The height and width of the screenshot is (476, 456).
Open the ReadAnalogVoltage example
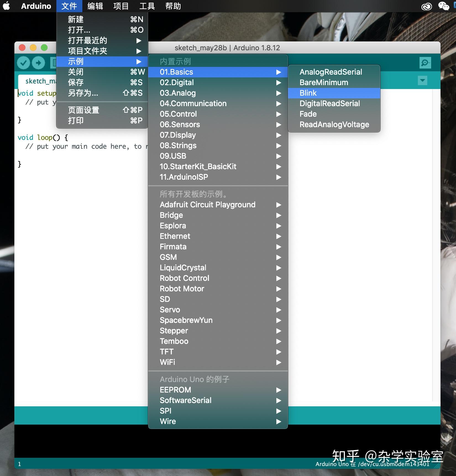pyautogui.click(x=334, y=124)
